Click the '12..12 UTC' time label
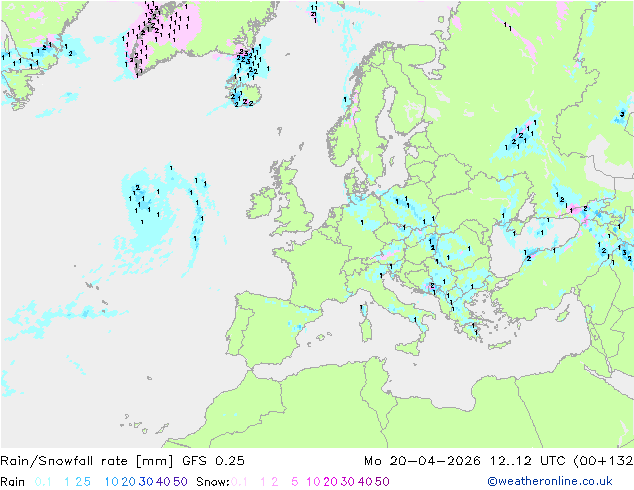The image size is (634, 490). 527,460
